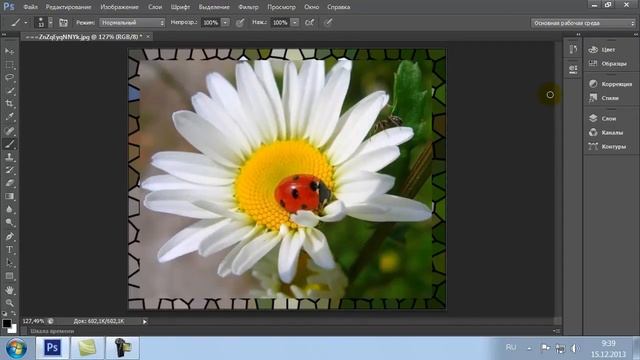Open the Коррекция (Adjustments) panel
640x360 pixels.
pos(610,84)
